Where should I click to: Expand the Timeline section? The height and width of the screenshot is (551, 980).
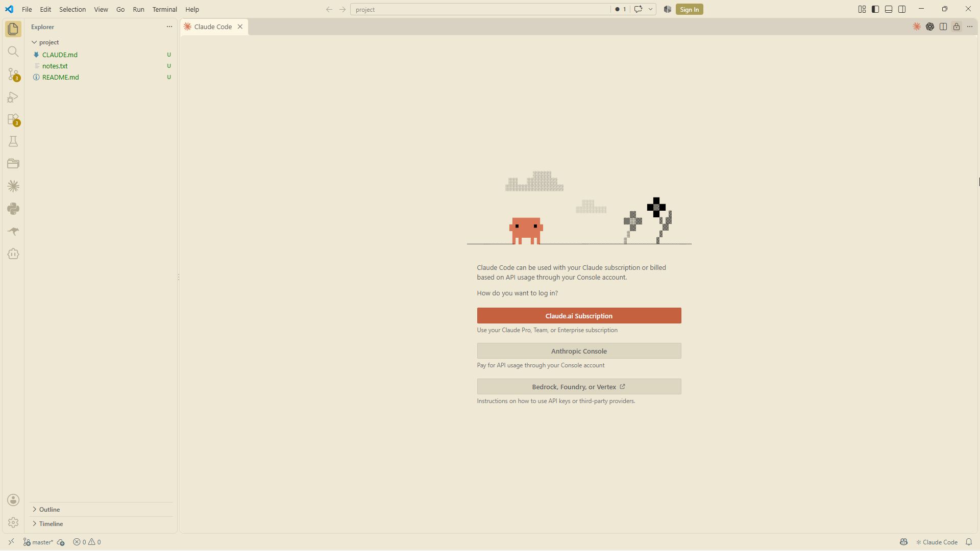[x=101, y=524]
